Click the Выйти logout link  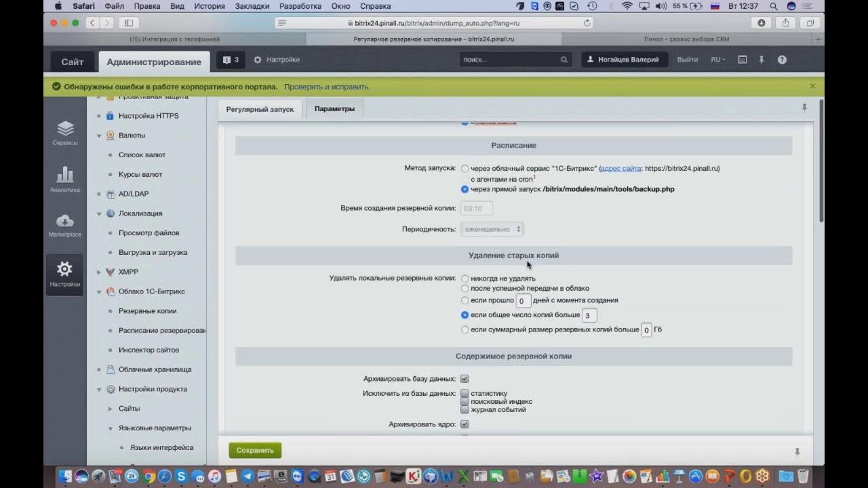click(x=688, y=60)
